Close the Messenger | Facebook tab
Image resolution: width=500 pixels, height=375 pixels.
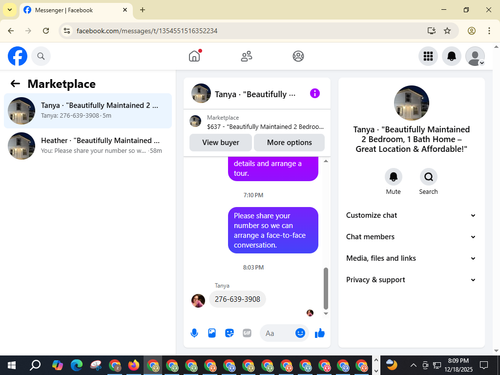[x=125, y=10]
